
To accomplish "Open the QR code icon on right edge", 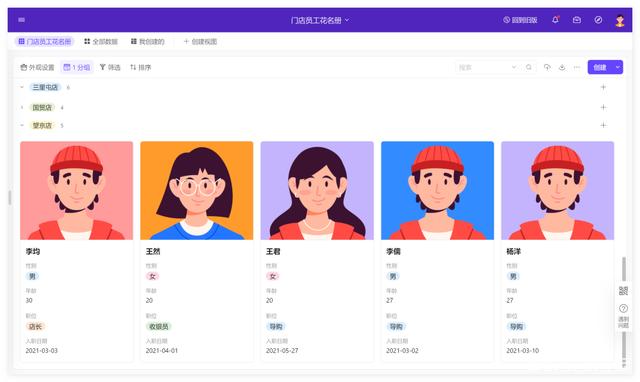I will (x=623, y=291).
